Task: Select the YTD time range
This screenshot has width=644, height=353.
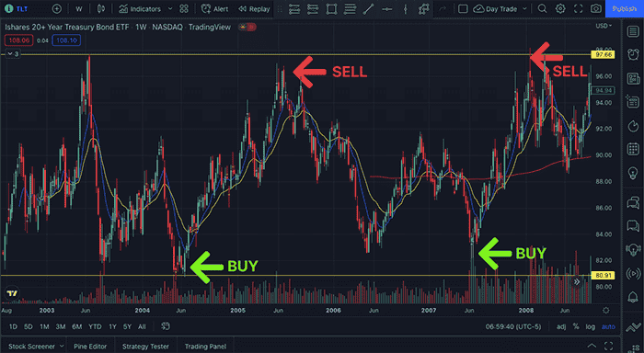Action: [x=95, y=326]
